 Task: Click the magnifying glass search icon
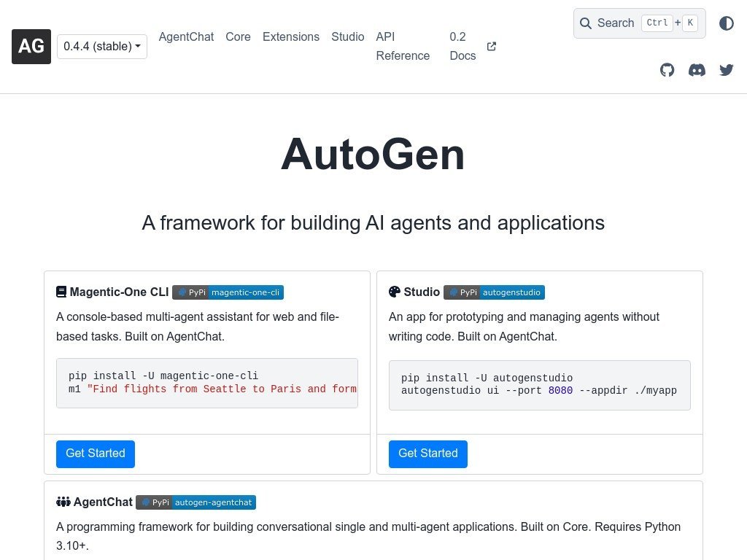[586, 23]
